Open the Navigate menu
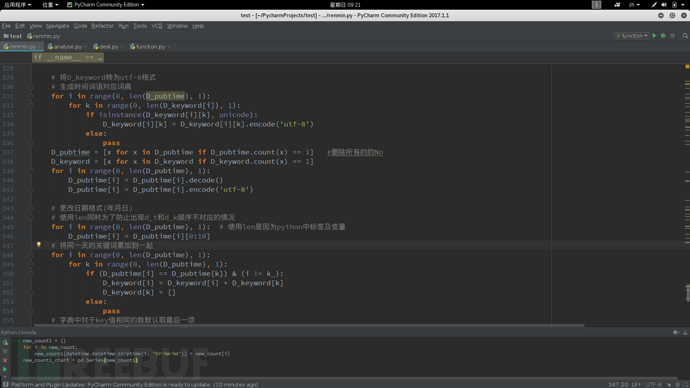 point(57,26)
